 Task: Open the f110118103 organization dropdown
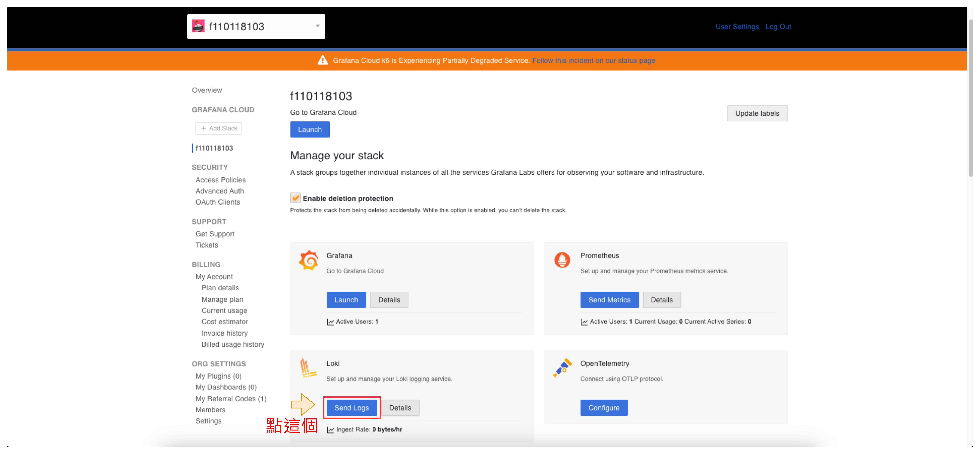pos(256,26)
